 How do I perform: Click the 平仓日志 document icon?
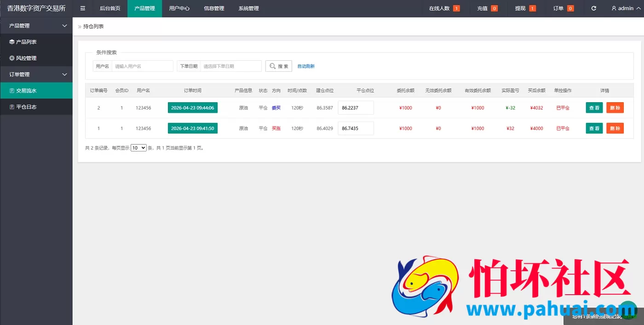click(12, 107)
